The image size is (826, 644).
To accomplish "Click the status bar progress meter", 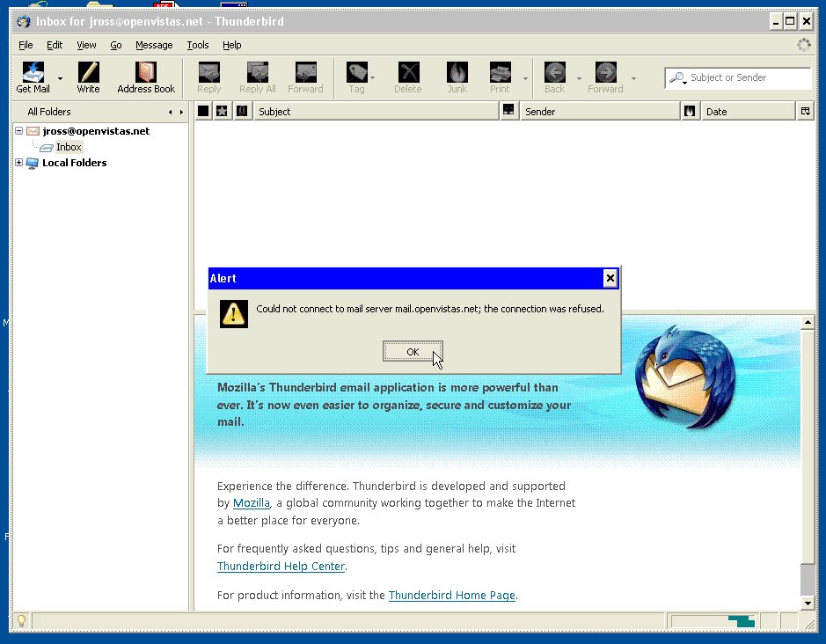I will point(713,621).
